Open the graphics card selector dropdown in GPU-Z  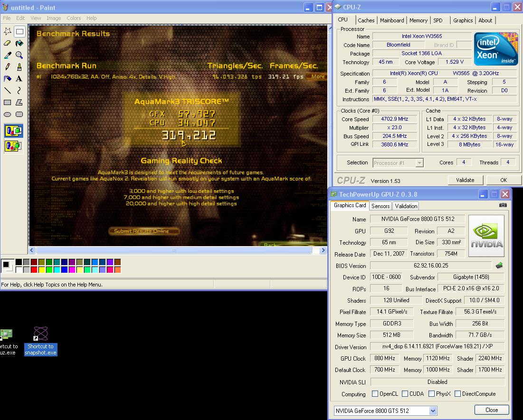(x=433, y=410)
